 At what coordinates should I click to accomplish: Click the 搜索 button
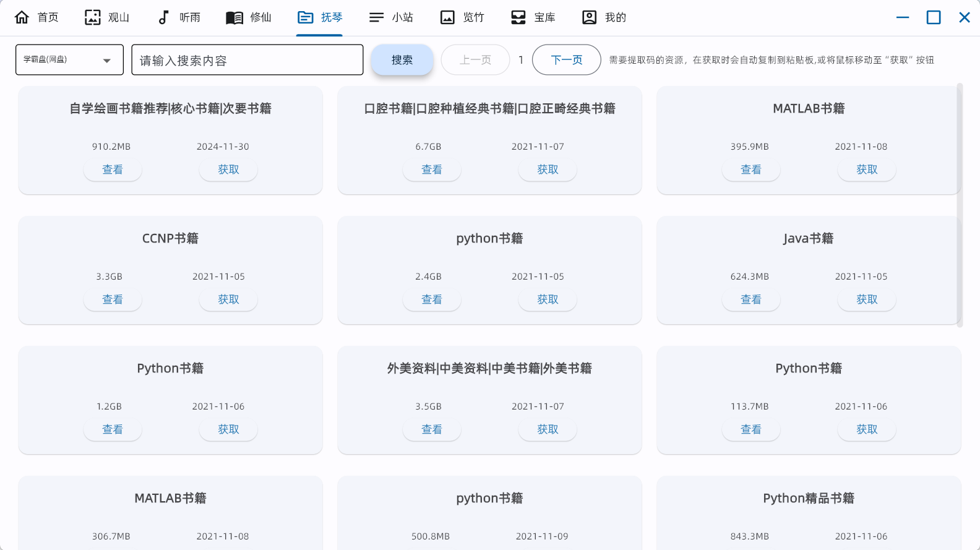(402, 60)
